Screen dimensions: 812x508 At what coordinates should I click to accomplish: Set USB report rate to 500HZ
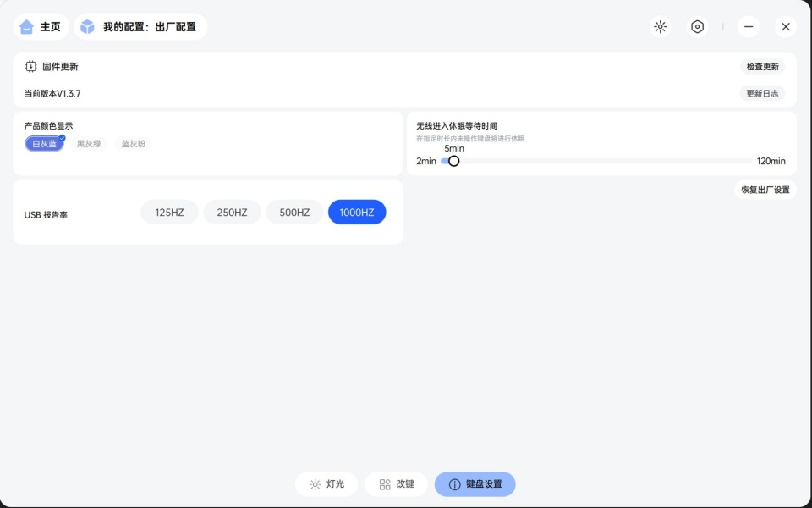coord(294,212)
